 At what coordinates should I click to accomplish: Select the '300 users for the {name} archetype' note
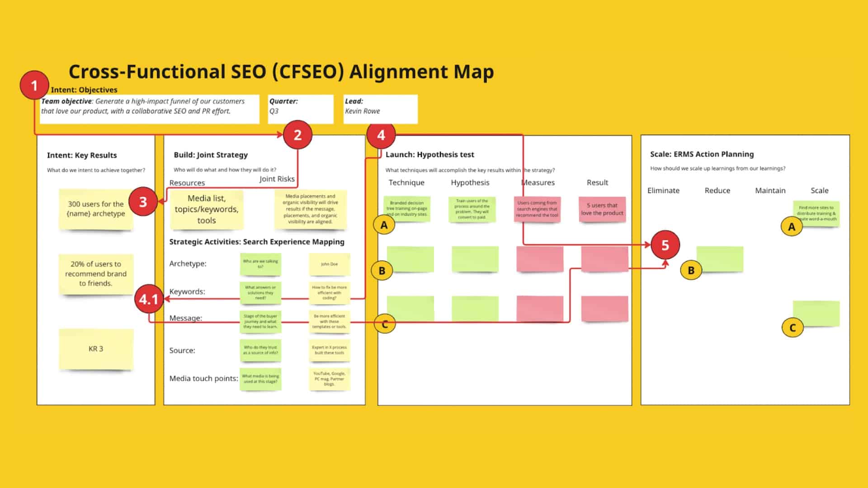tap(96, 209)
